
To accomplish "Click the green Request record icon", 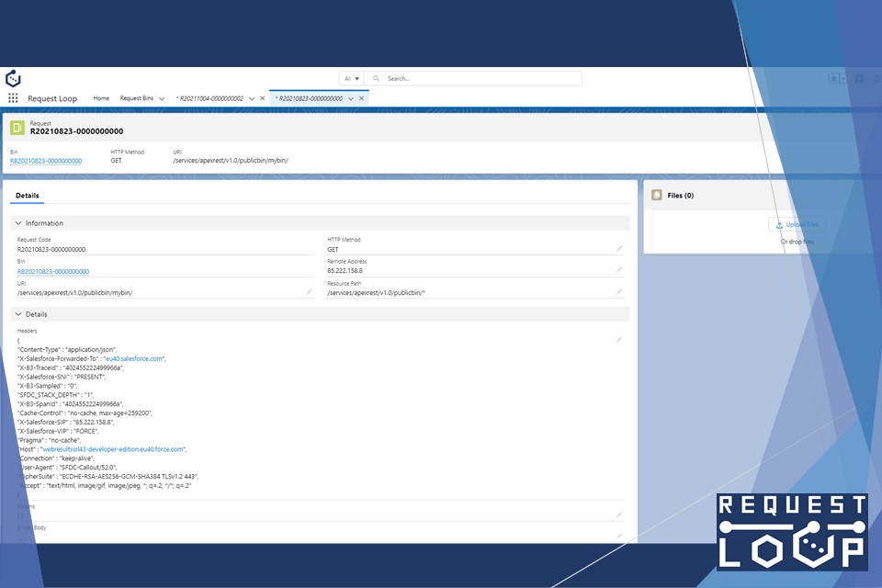I will tap(17, 128).
